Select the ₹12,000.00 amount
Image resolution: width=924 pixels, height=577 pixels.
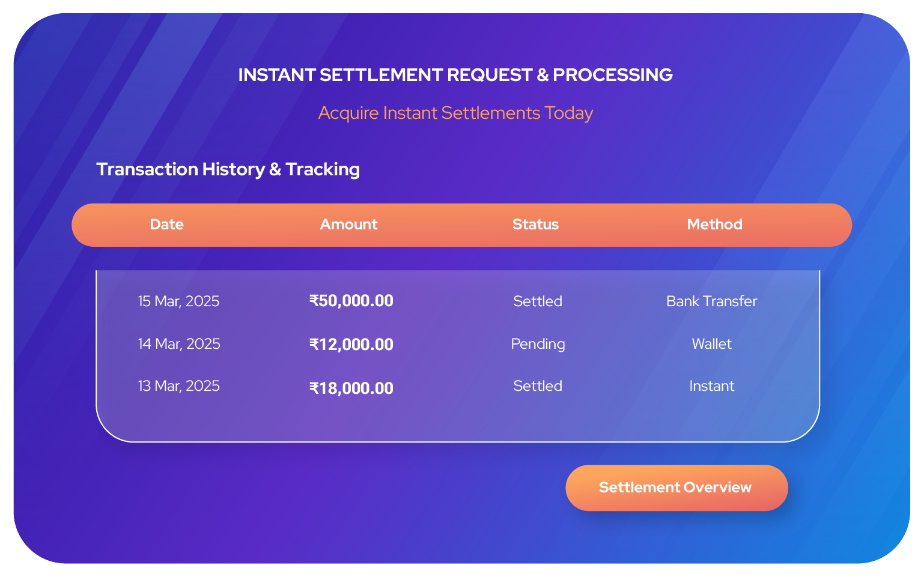pos(351,345)
